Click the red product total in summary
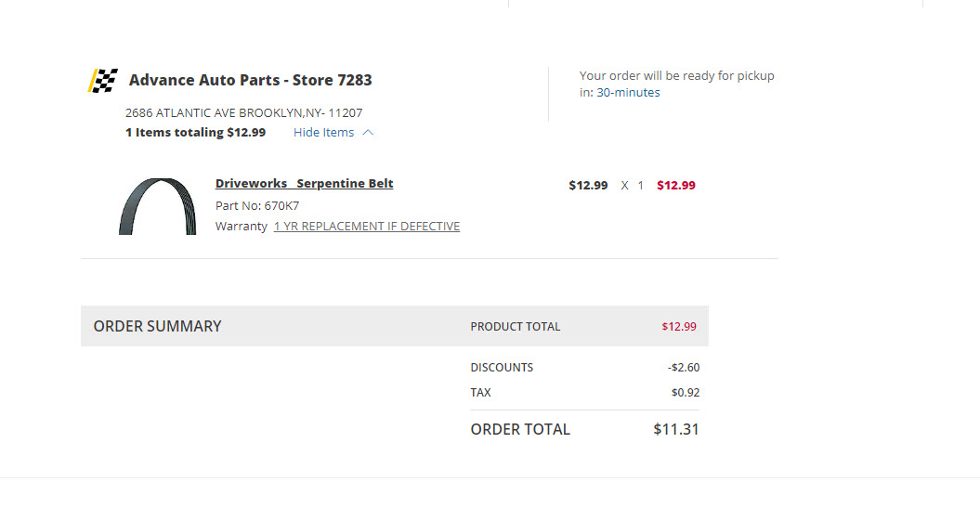This screenshot has width=980, height=508. [x=678, y=327]
